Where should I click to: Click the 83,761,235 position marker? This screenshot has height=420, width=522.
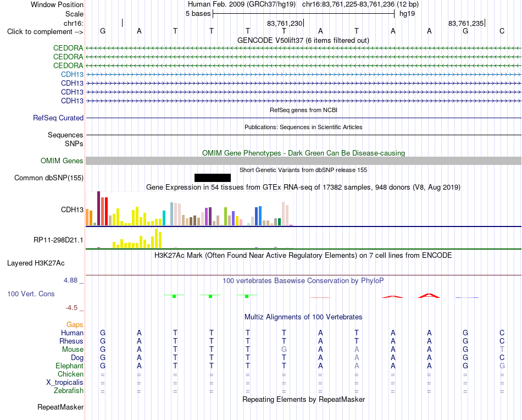click(466, 23)
